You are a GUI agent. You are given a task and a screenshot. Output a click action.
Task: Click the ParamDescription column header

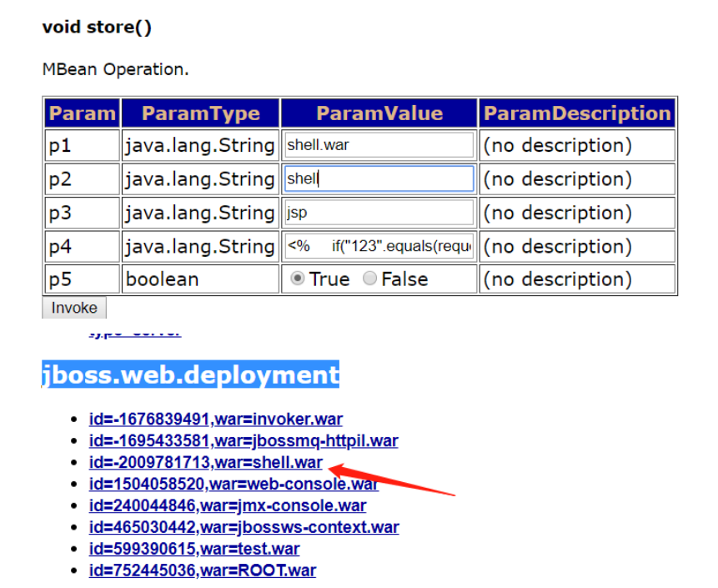tap(577, 113)
